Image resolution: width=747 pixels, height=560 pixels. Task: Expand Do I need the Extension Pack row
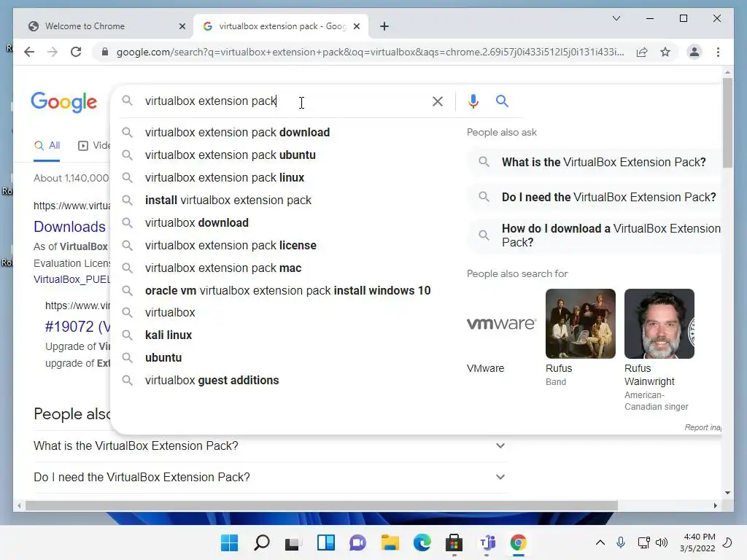tap(270, 477)
